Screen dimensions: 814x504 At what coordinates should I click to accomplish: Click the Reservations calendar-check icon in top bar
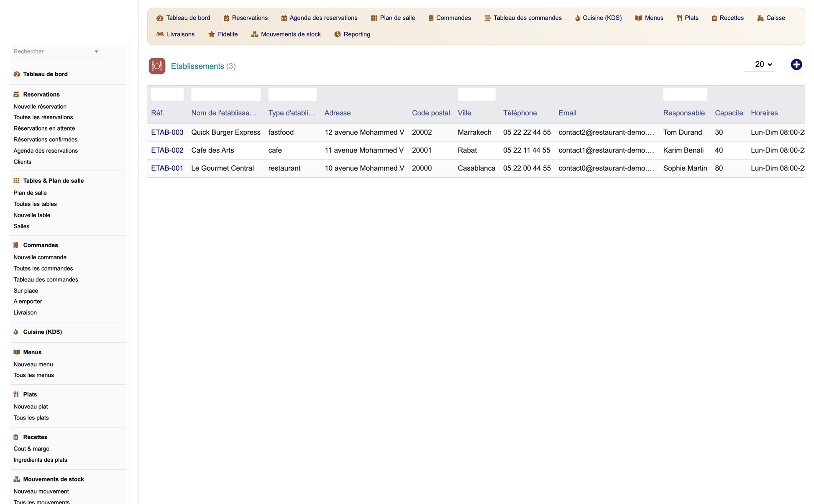pos(226,18)
